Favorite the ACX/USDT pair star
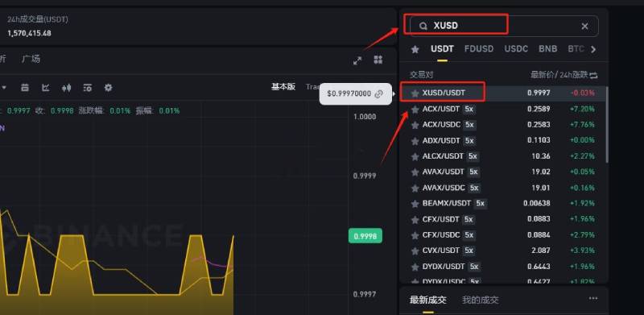This screenshot has height=315, width=644. tap(415, 110)
